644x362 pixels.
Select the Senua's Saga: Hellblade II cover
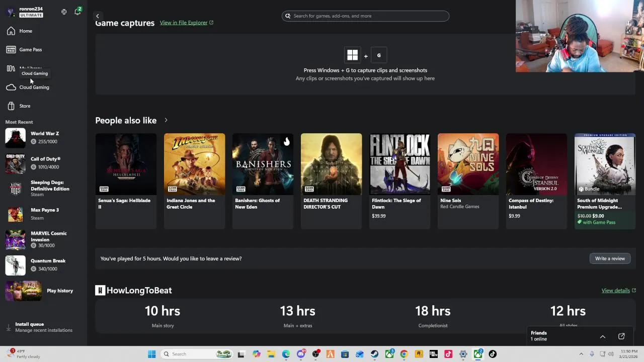click(126, 164)
